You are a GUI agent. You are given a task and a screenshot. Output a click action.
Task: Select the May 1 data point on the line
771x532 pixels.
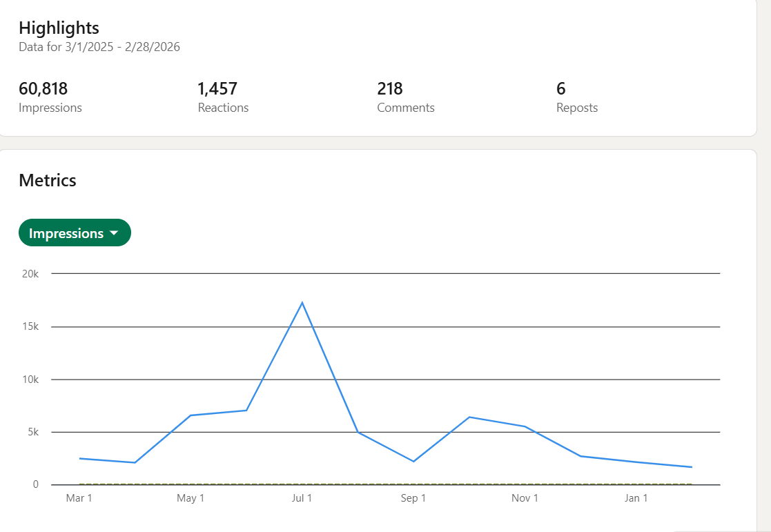(x=191, y=415)
